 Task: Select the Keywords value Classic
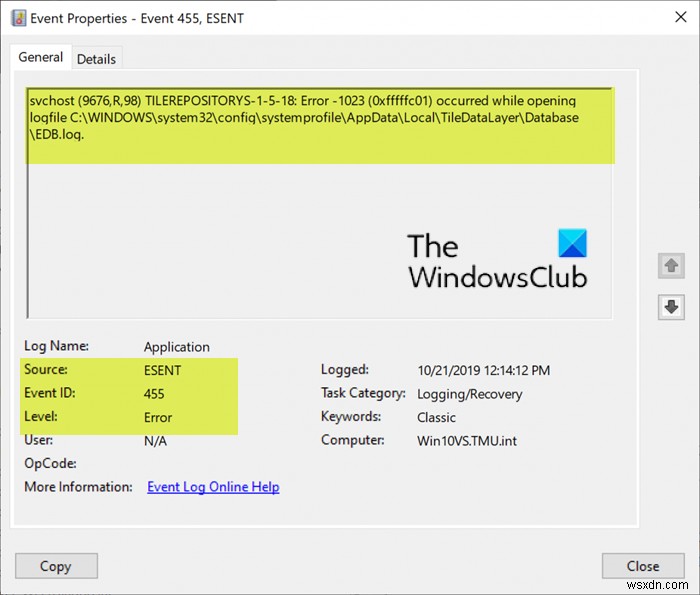(x=436, y=417)
